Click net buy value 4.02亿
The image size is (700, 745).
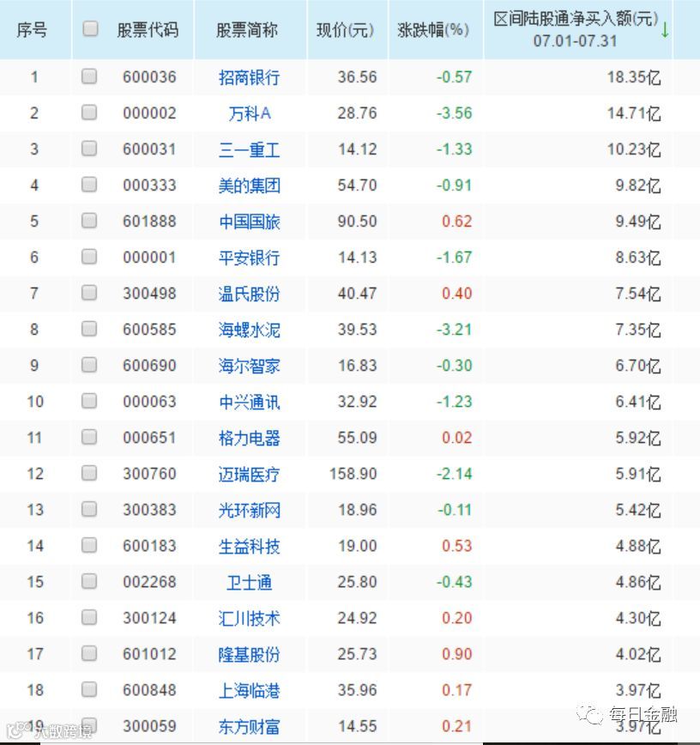[x=638, y=655]
